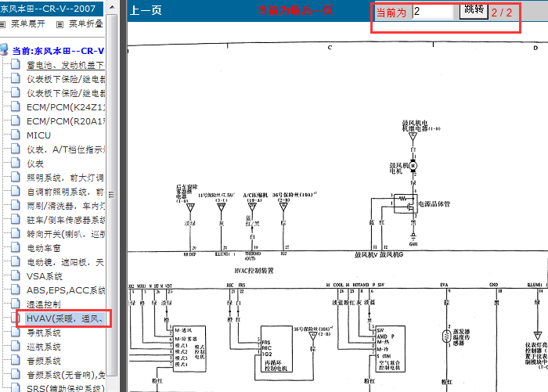Open 音频系统(无音响) tree entry
Screen dimensions: 548x392
tap(66, 375)
